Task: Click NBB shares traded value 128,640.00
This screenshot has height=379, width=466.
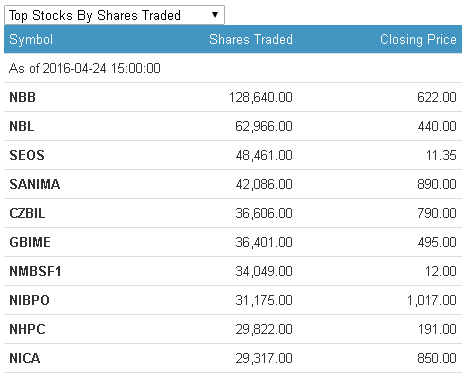Action: [261, 97]
